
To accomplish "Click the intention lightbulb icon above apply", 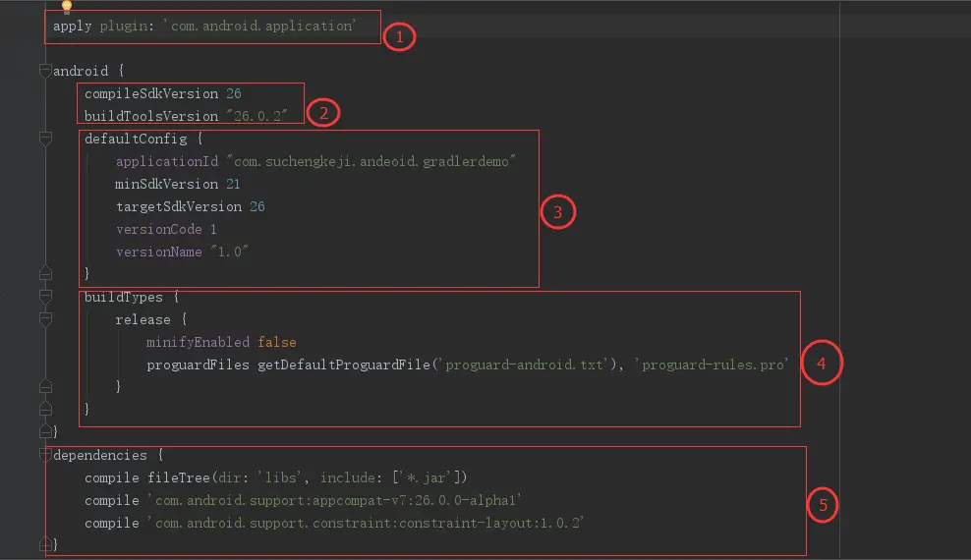I will (x=67, y=6).
